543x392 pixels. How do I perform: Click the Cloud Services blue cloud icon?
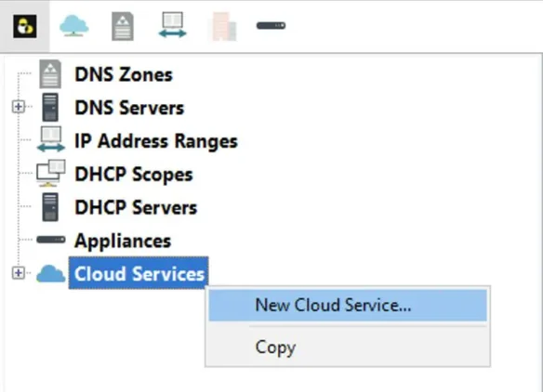[51, 273]
